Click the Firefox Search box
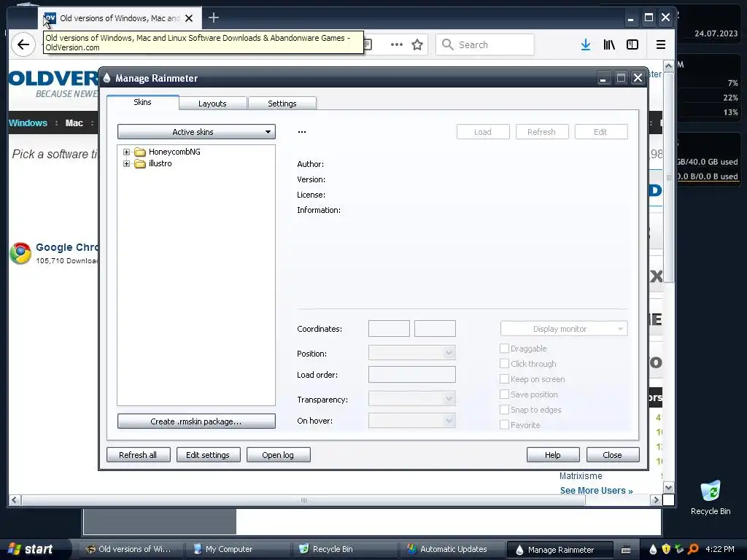This screenshot has height=560, width=747. tap(484, 44)
